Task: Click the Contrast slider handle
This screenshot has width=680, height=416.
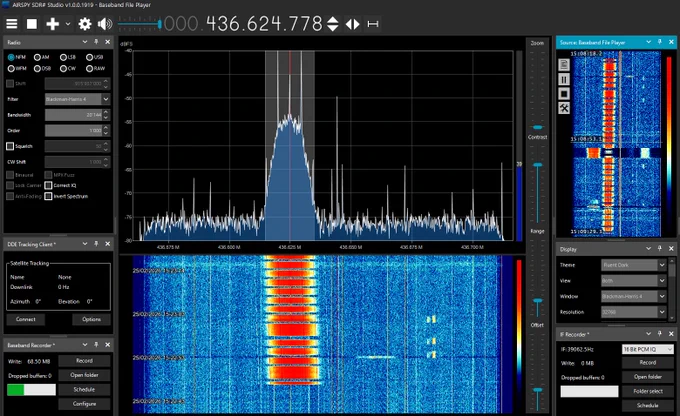Action: click(537, 165)
